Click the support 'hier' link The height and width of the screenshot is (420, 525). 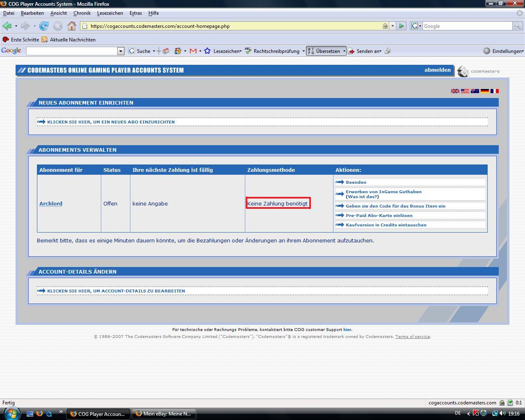coord(347,329)
